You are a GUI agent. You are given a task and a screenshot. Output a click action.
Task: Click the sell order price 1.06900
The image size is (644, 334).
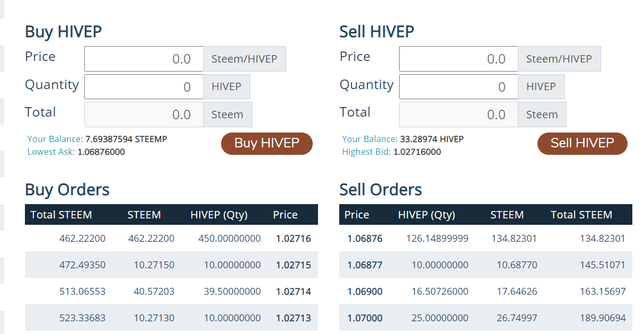point(365,292)
